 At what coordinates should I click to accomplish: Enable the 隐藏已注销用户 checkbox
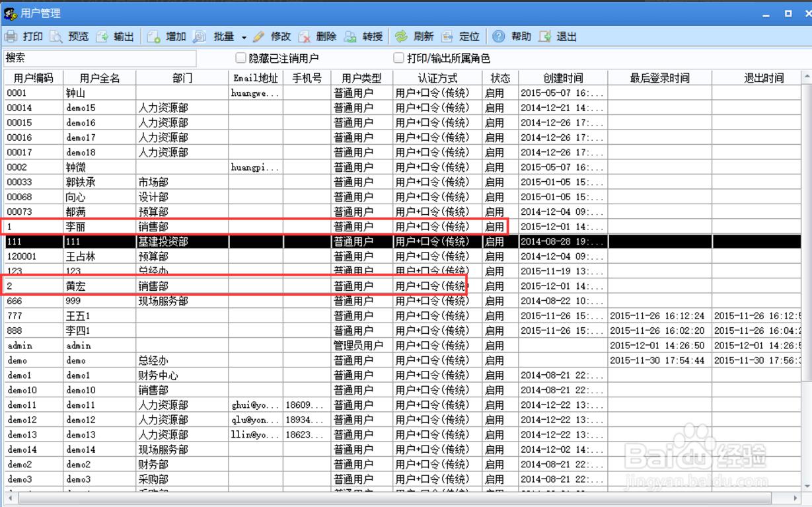click(241, 58)
